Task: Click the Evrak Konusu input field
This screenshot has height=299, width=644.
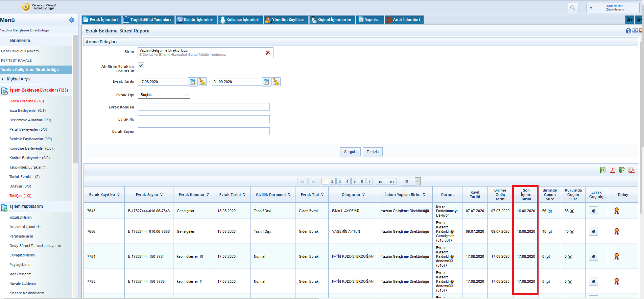Action: point(204,107)
